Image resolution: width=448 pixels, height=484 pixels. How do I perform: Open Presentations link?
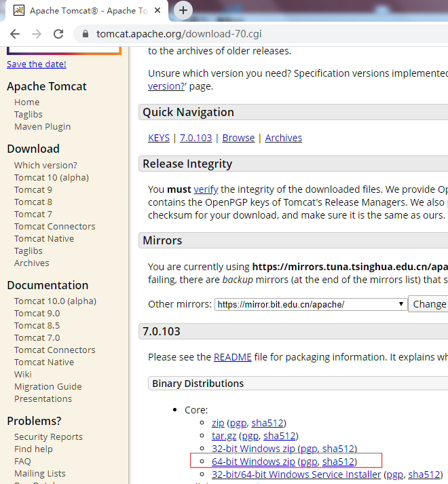(x=43, y=398)
